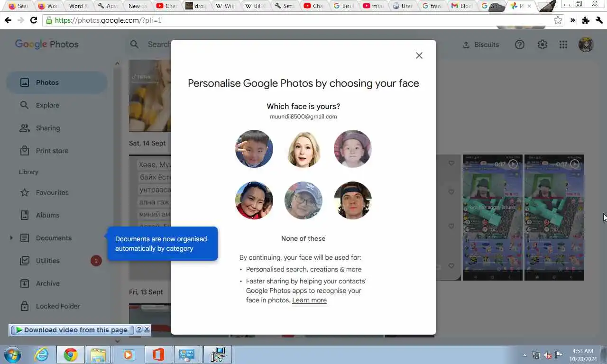Switch to the User tab
607x364 pixels.
[402, 6]
